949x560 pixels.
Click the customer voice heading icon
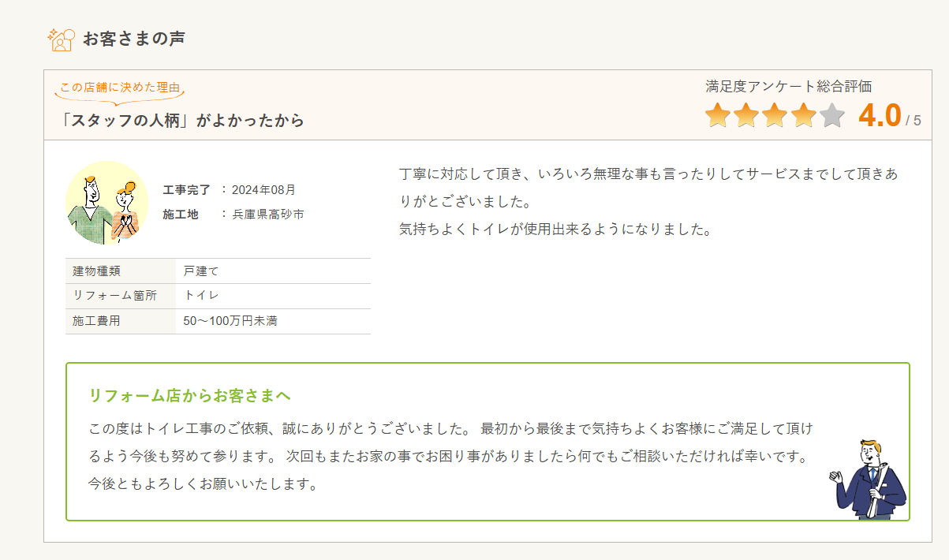pyautogui.click(x=61, y=39)
